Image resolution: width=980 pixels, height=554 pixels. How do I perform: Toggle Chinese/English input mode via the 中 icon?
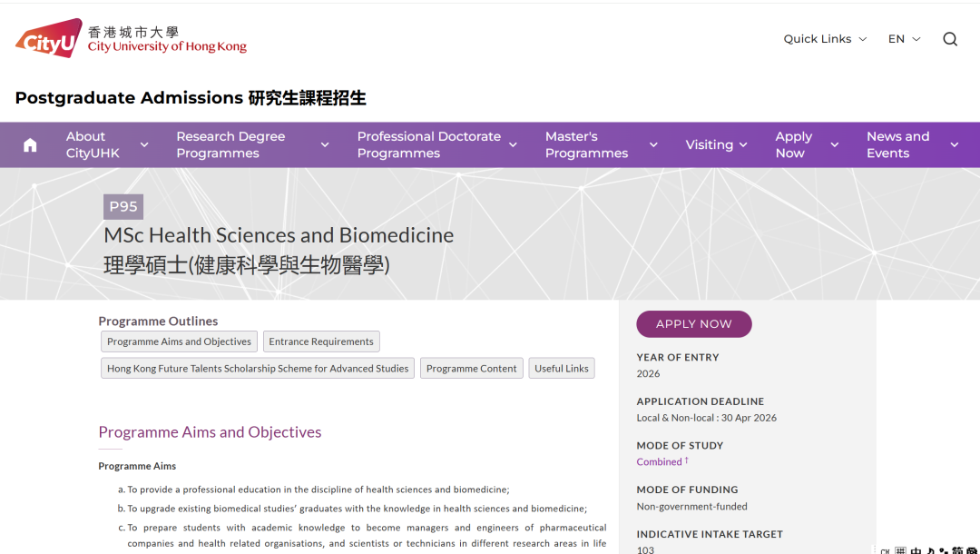pos(916,549)
